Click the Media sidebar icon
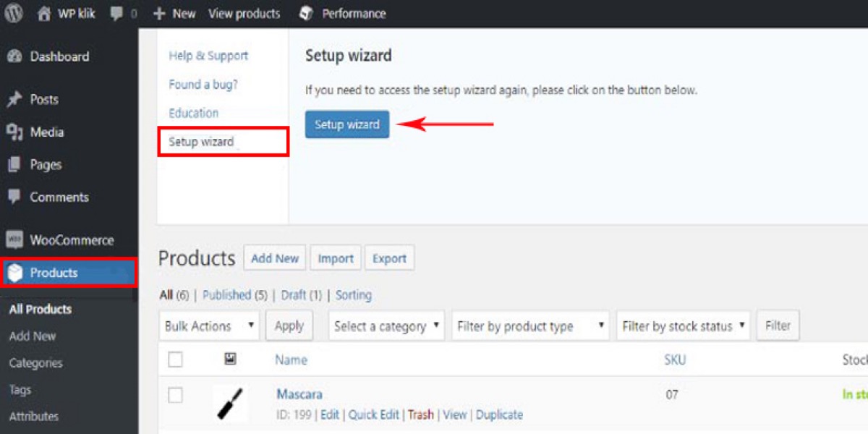This screenshot has height=434, width=868. pos(14,132)
